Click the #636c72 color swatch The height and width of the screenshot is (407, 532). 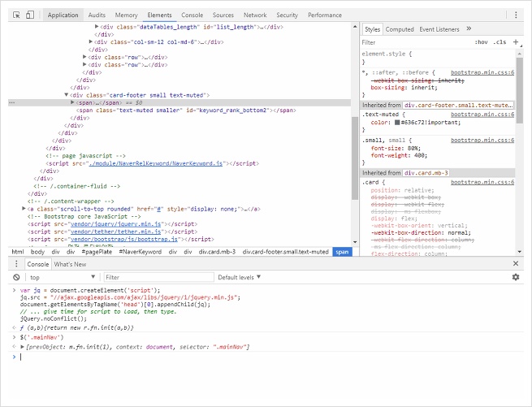(x=397, y=123)
